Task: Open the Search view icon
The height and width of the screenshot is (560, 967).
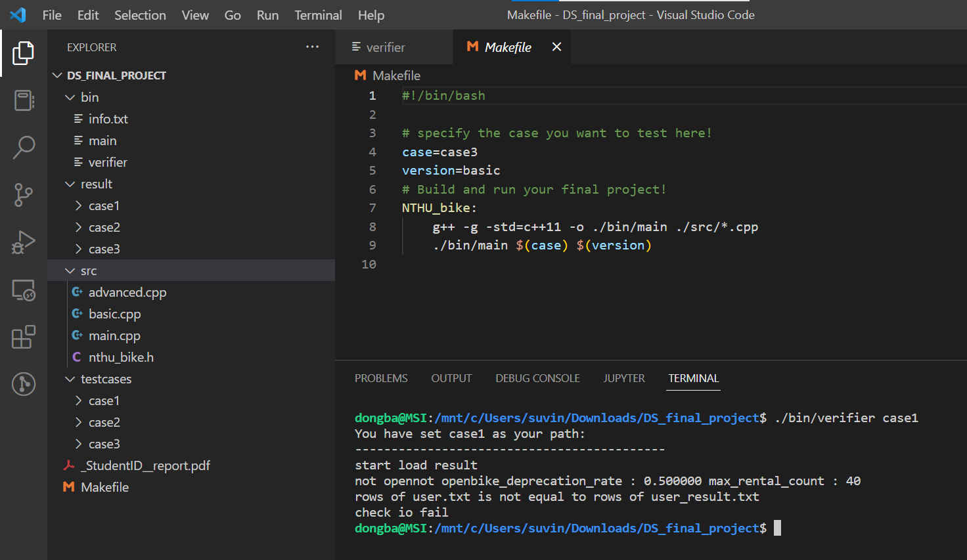Action: click(x=24, y=147)
